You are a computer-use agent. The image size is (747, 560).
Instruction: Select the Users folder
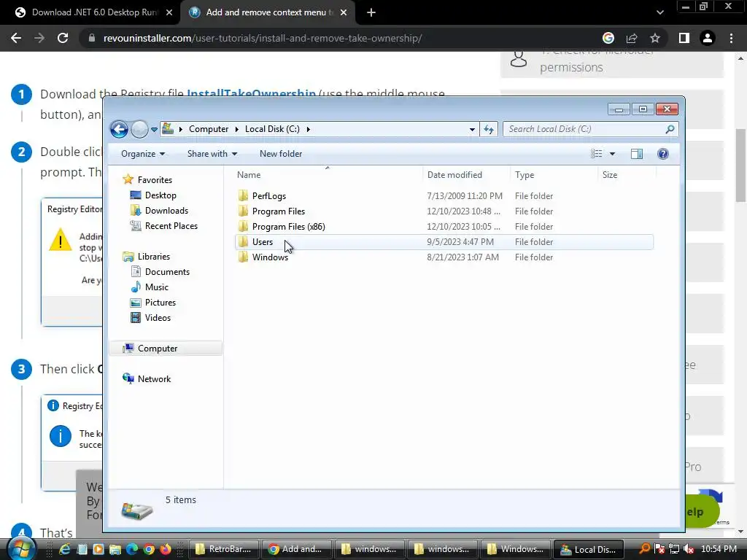(x=444, y=241)
